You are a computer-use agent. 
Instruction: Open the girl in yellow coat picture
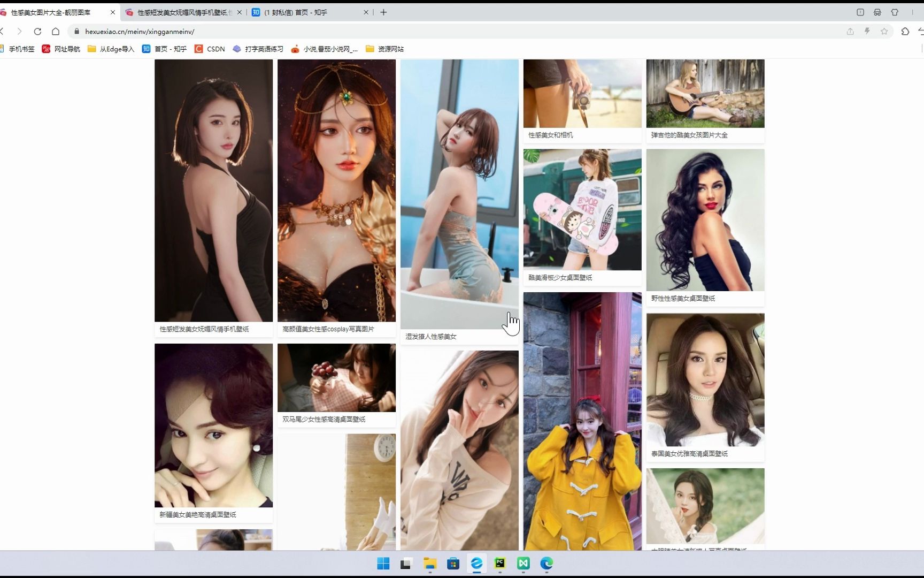click(582, 421)
